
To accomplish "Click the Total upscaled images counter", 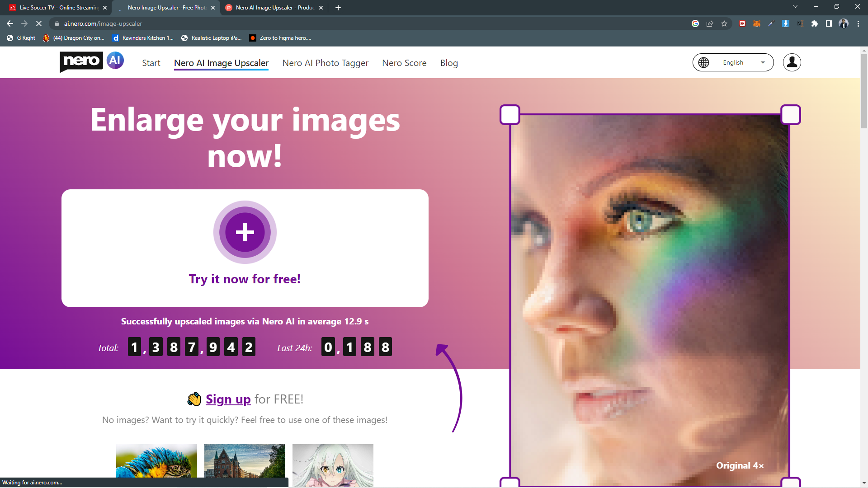I will click(x=192, y=347).
